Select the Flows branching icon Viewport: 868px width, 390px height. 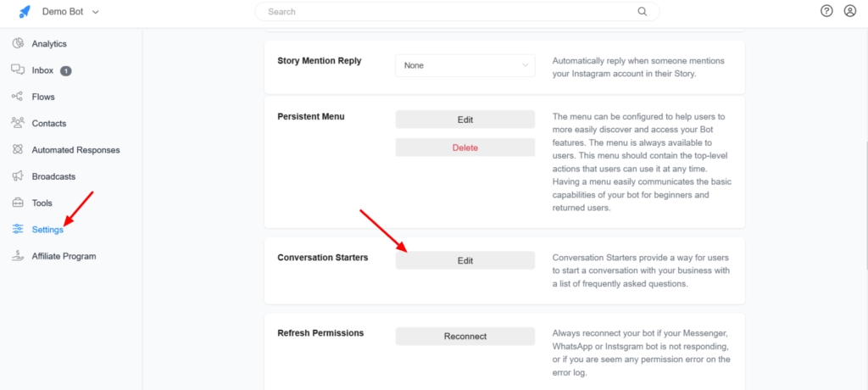pyautogui.click(x=18, y=97)
